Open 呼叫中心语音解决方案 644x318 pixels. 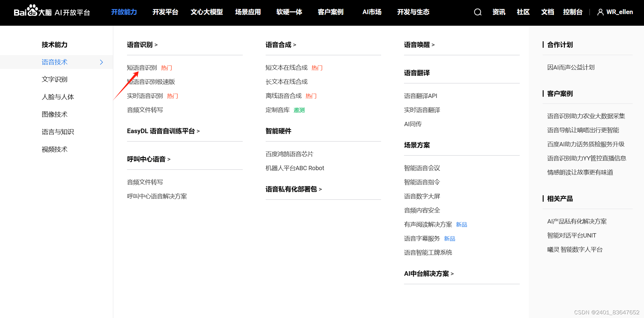pyautogui.click(x=157, y=196)
